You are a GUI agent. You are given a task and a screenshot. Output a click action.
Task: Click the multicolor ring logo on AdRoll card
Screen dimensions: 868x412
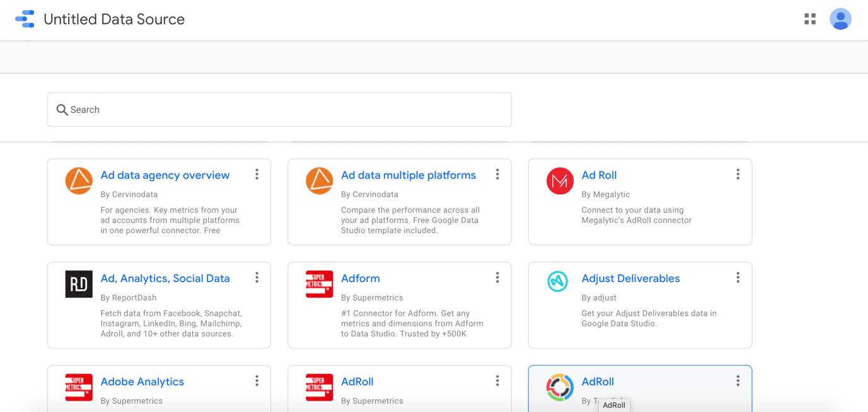[x=560, y=387]
